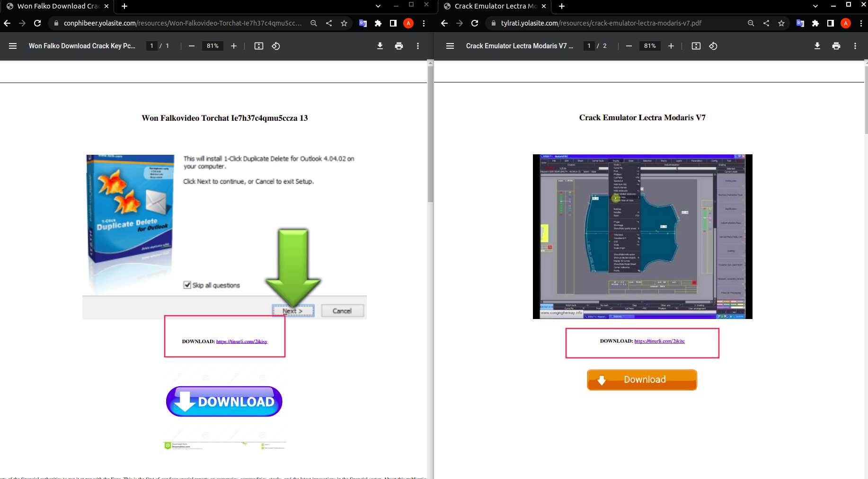The image size is (868, 479).
Task: Open the browser extensions puzzle icon
Action: pyautogui.click(x=378, y=23)
